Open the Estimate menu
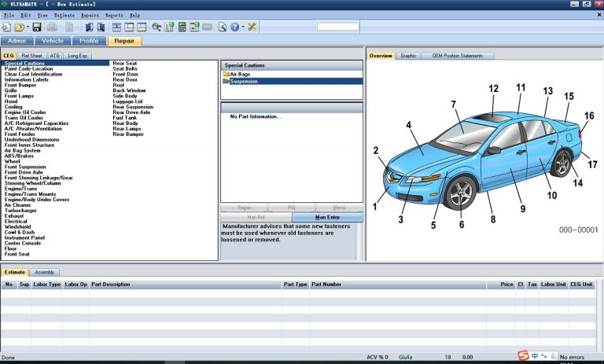Viewport: 604px width, 364px height. (64, 16)
